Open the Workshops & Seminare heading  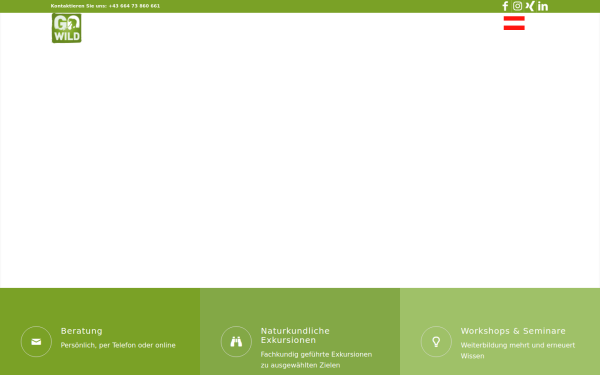(513, 331)
